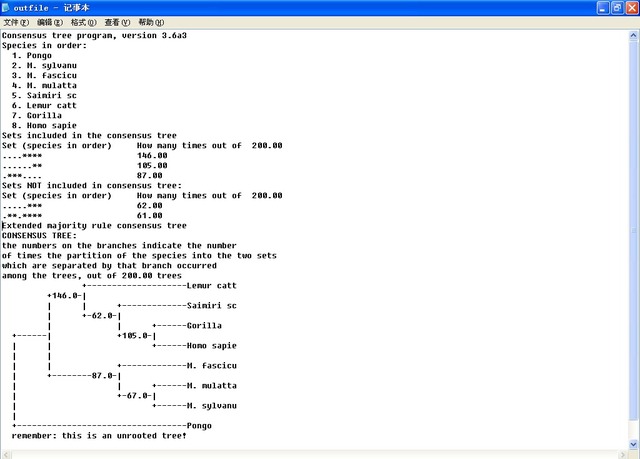Open the 格式 (Format) menu
Viewport: 640px width, 459px height.
(83, 22)
